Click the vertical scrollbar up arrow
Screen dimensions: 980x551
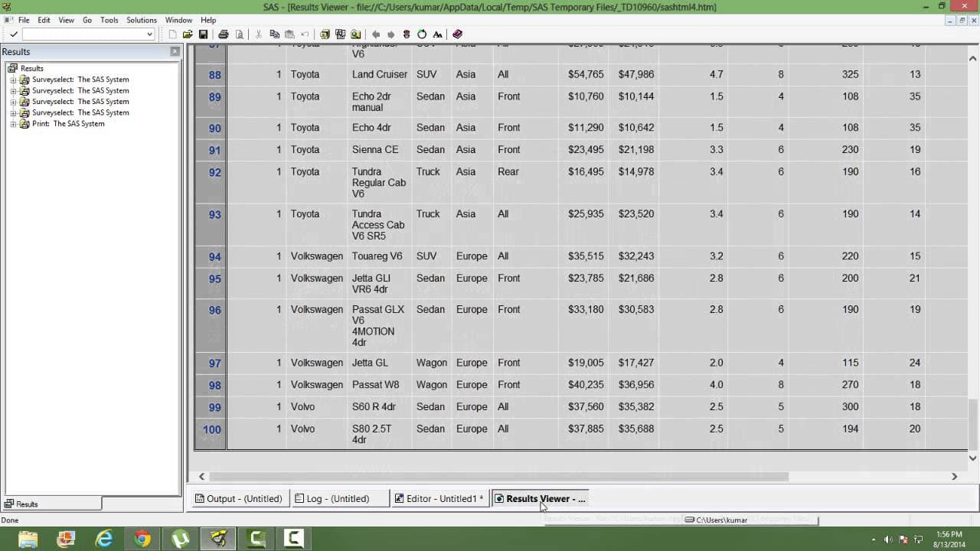(973, 58)
